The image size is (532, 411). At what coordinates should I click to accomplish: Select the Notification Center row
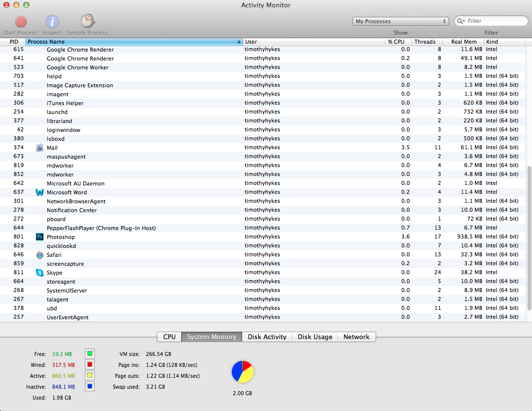tap(263, 210)
